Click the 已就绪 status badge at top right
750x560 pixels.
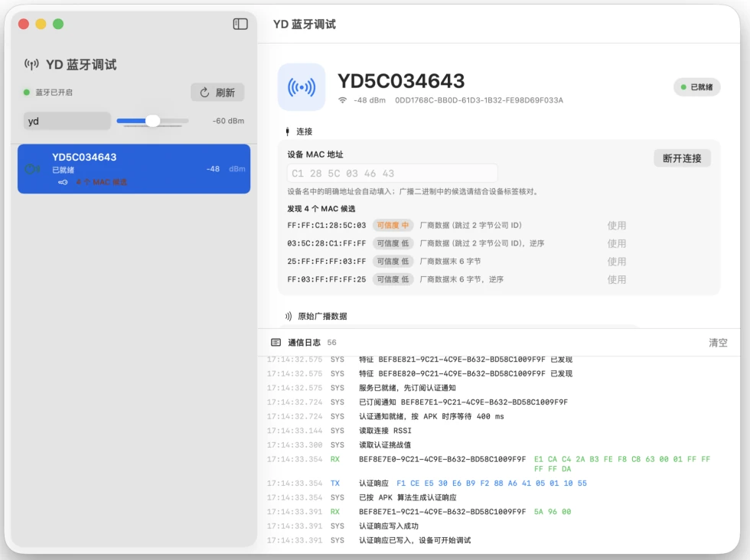(x=697, y=87)
